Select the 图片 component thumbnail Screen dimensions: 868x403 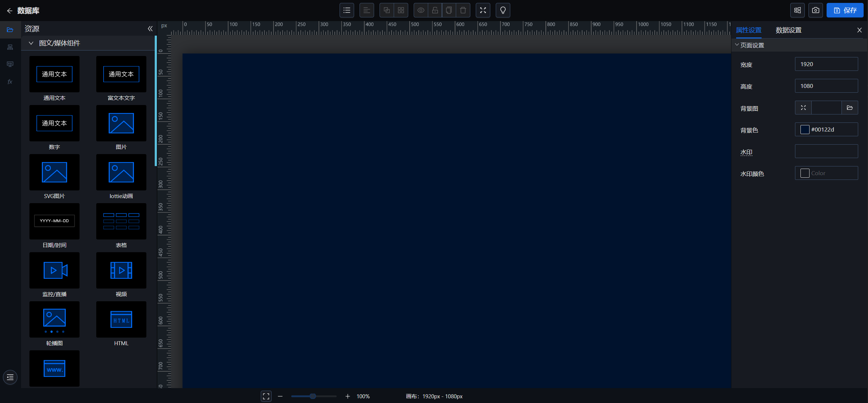coord(121,123)
